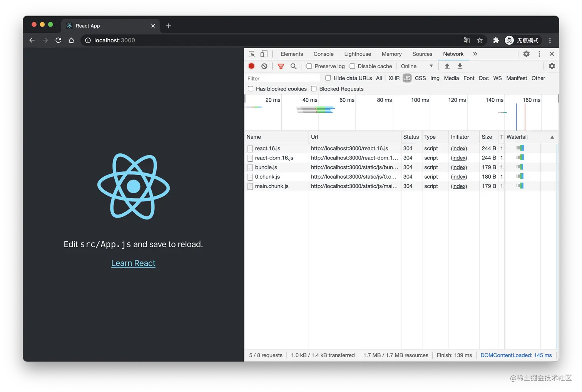Open (index) initiator of bundle.js
This screenshot has height=392, width=582.
pyautogui.click(x=459, y=168)
